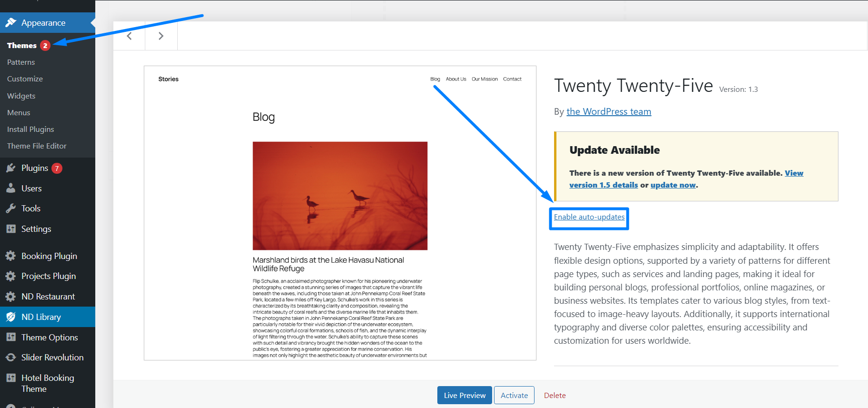Click the Theme Options icon
The image size is (868, 408).
[10, 337]
